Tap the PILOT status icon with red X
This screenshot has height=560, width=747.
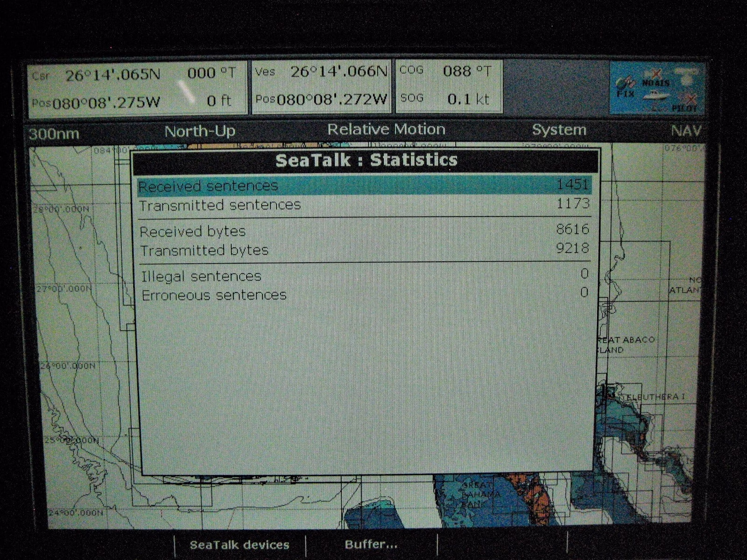tap(685, 103)
